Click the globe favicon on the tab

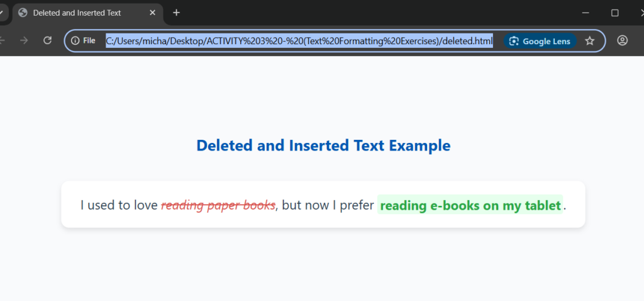pyautogui.click(x=23, y=13)
